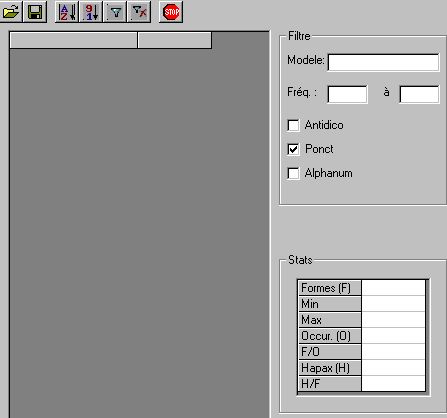Sort alphabetically with the A-Z icon

(x=67, y=12)
